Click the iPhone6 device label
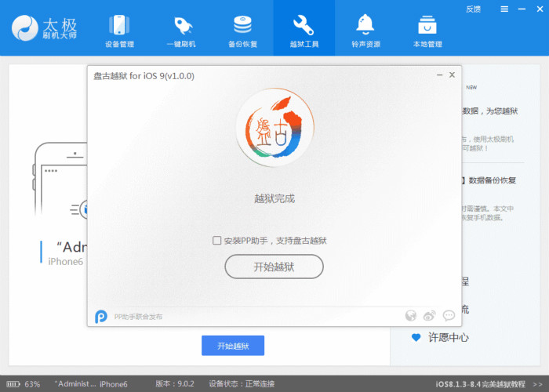This screenshot has height=392, width=549. pos(65,262)
